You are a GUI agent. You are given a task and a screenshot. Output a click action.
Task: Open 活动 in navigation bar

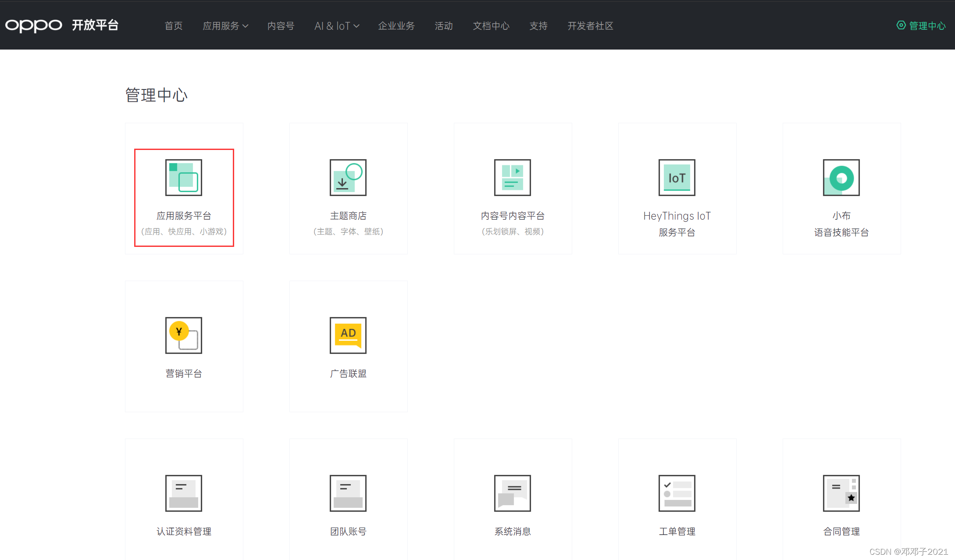[444, 26]
